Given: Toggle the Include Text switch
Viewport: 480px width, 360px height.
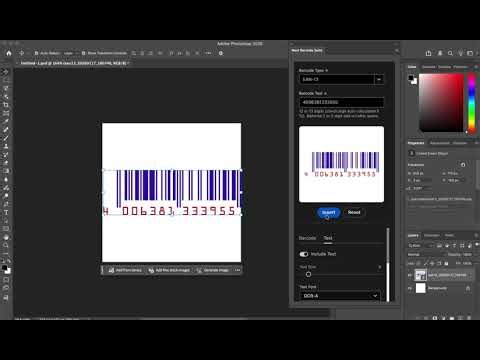Looking at the screenshot, I should coord(304,254).
